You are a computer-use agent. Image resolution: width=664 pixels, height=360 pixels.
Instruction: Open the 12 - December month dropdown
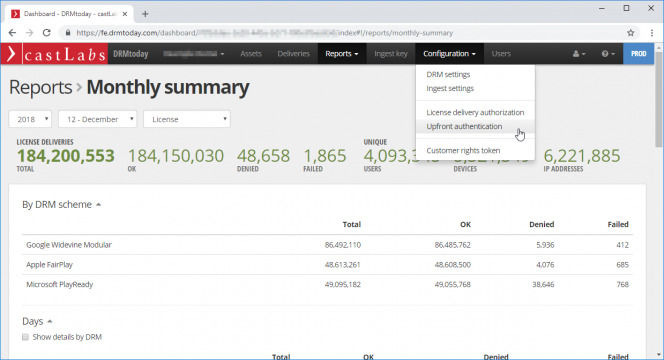coord(98,119)
